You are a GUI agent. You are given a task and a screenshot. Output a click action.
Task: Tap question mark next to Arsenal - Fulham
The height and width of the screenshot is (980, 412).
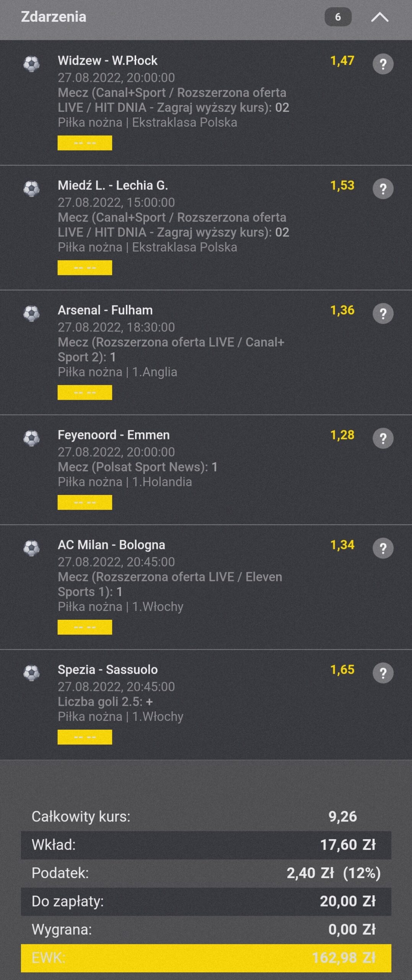click(383, 314)
